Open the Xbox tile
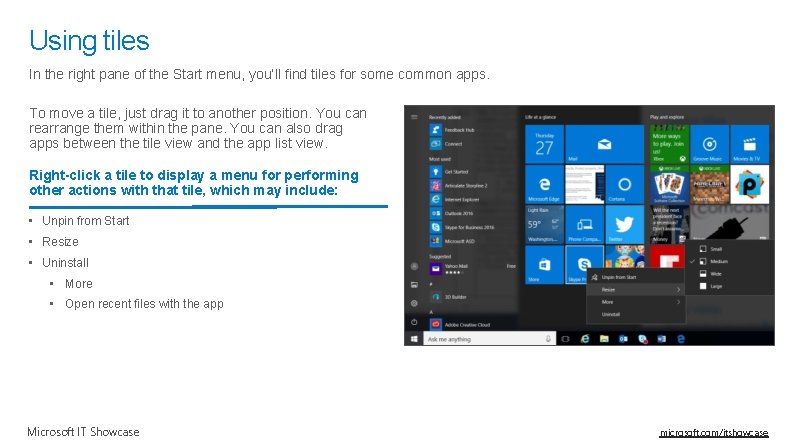This screenshot has width=792, height=448. pyautogui.click(x=669, y=144)
